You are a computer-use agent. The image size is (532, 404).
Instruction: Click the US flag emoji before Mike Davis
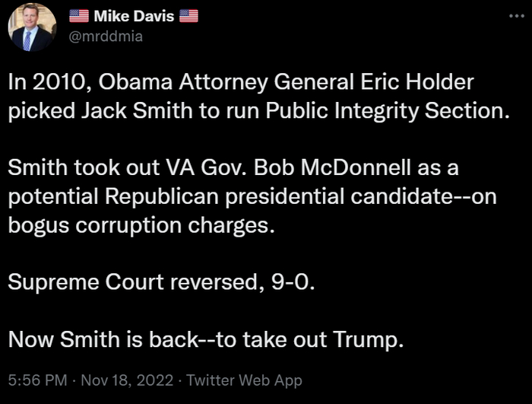tap(79, 15)
